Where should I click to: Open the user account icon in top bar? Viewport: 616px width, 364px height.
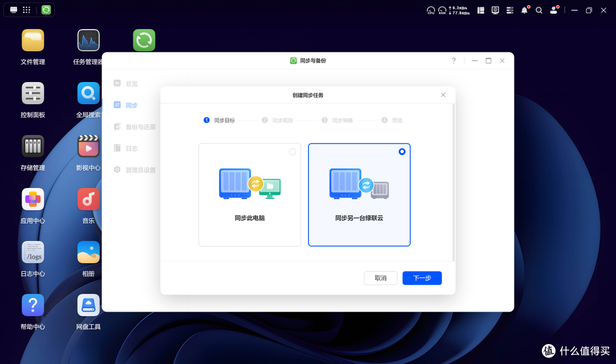tap(554, 10)
